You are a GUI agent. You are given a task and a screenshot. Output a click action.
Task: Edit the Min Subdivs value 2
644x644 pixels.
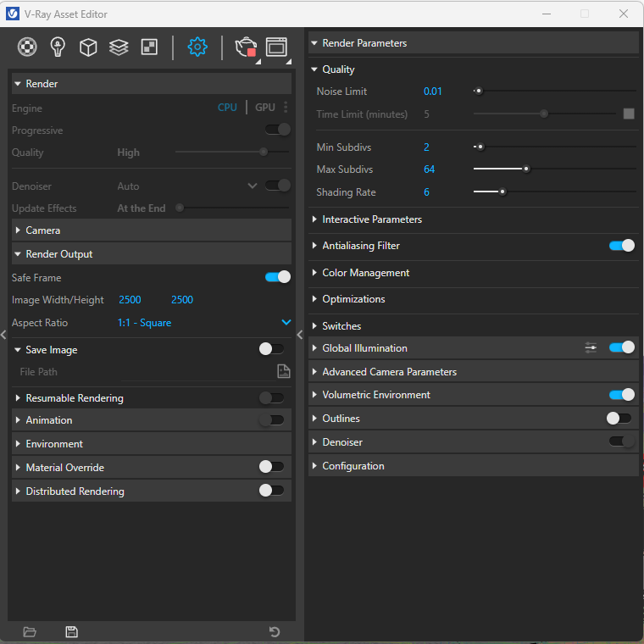point(427,147)
